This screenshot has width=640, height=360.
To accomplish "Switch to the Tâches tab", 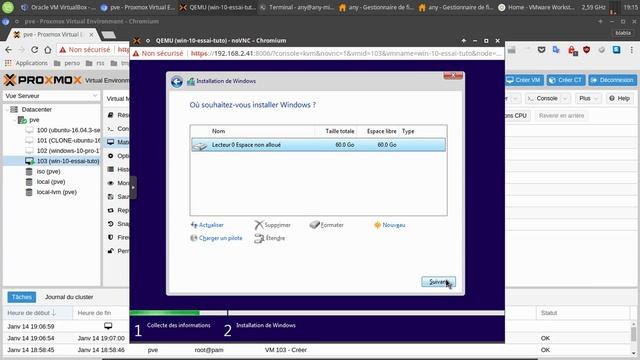I will click(22, 297).
